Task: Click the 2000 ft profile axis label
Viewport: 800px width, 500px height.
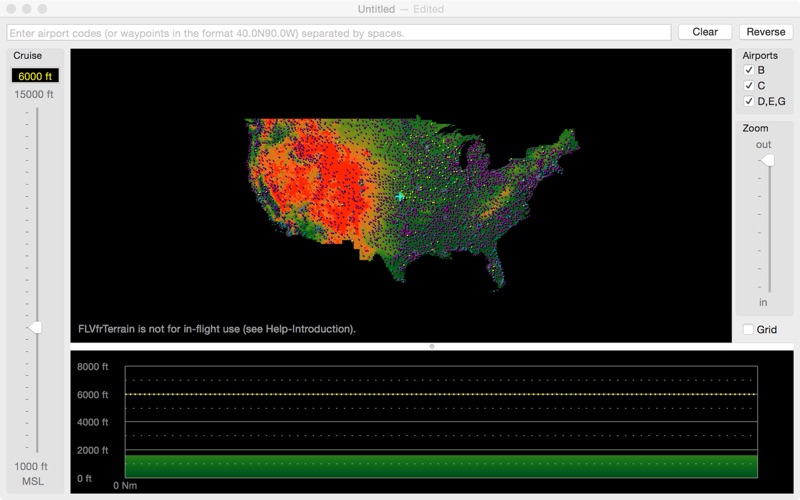Action: [92, 450]
